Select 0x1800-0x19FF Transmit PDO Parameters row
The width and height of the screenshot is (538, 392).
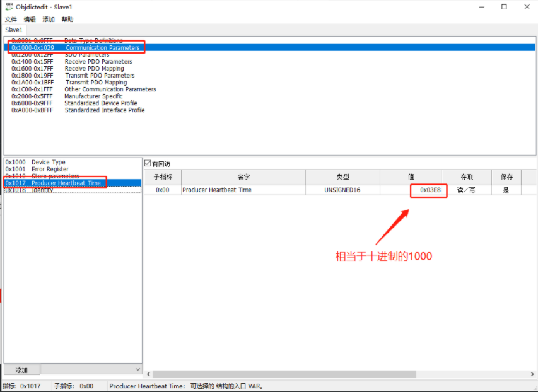coord(269,75)
